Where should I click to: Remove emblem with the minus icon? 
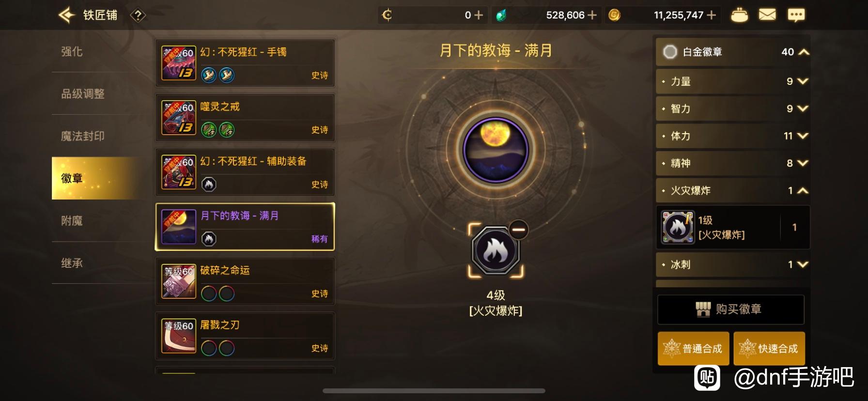point(518,230)
